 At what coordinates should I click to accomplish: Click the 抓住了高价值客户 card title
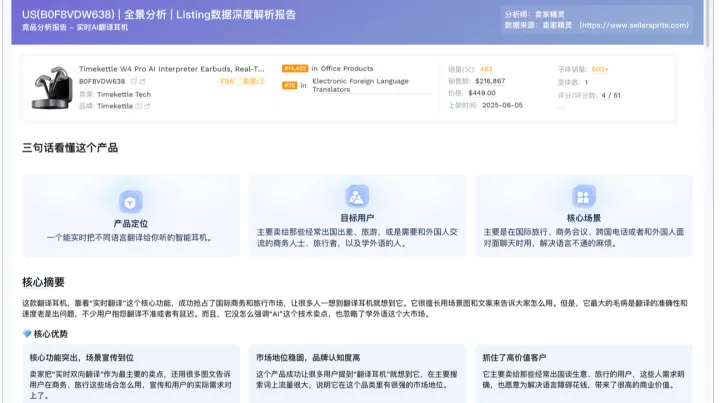pos(514,358)
